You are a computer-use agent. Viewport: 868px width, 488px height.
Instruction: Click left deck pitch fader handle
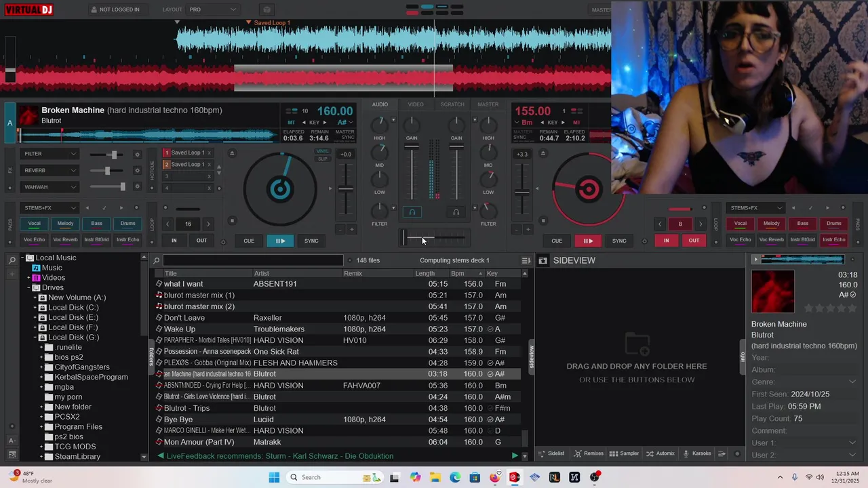[346, 189]
